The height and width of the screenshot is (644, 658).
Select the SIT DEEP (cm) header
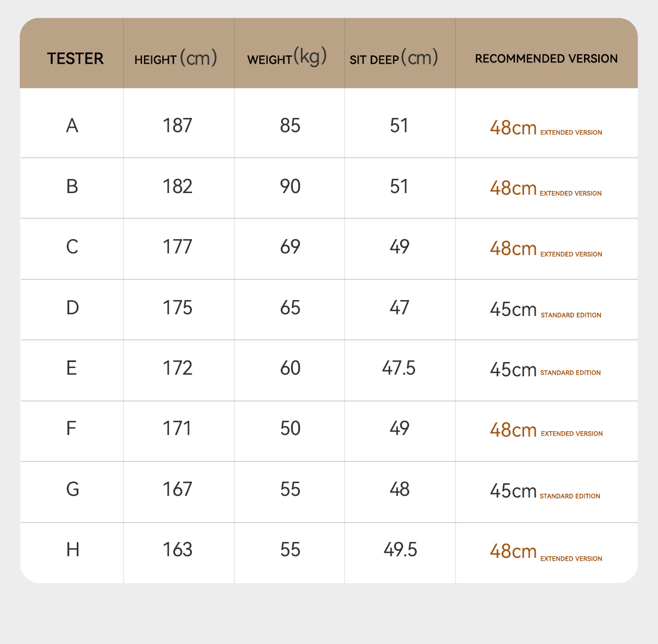pyautogui.click(x=394, y=58)
